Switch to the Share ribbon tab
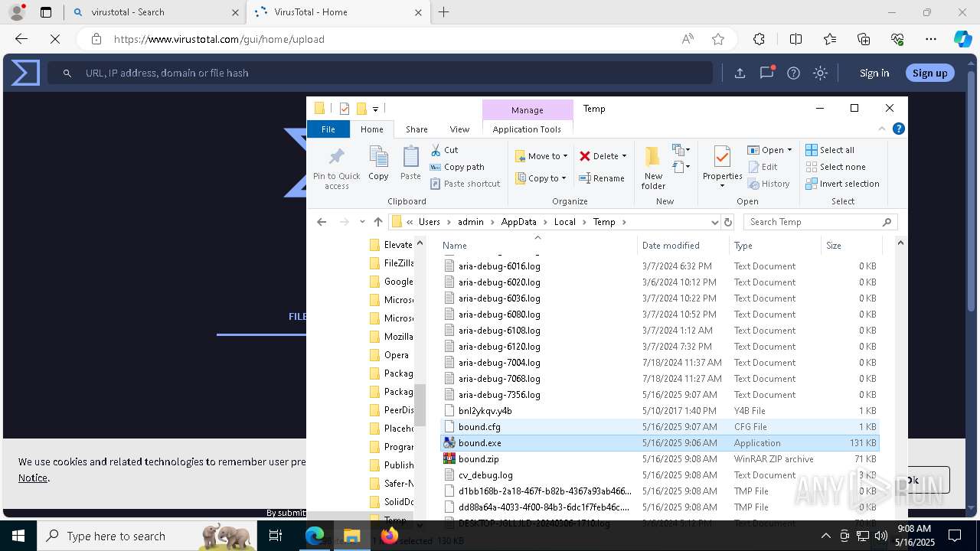The height and width of the screenshot is (551, 980). tap(416, 129)
